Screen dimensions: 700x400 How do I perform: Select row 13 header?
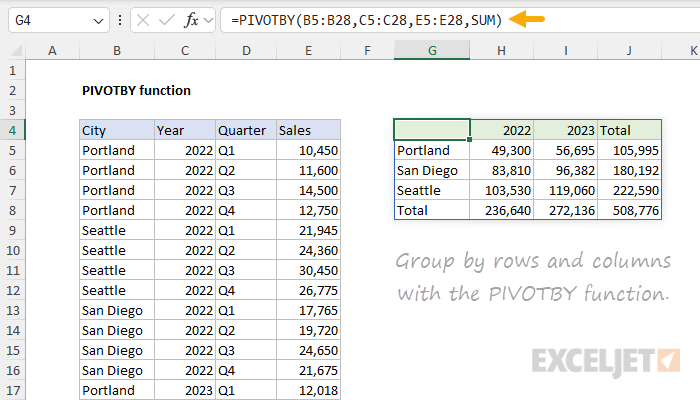click(12, 310)
